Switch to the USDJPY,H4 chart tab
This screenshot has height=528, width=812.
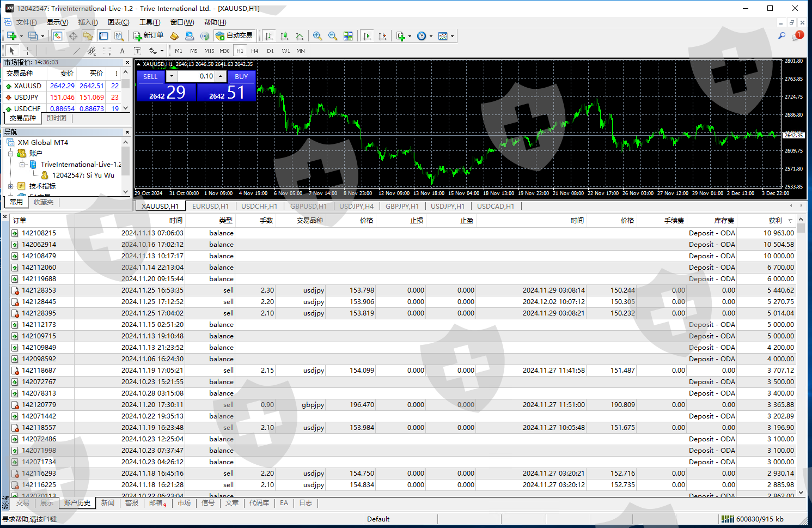356,207
